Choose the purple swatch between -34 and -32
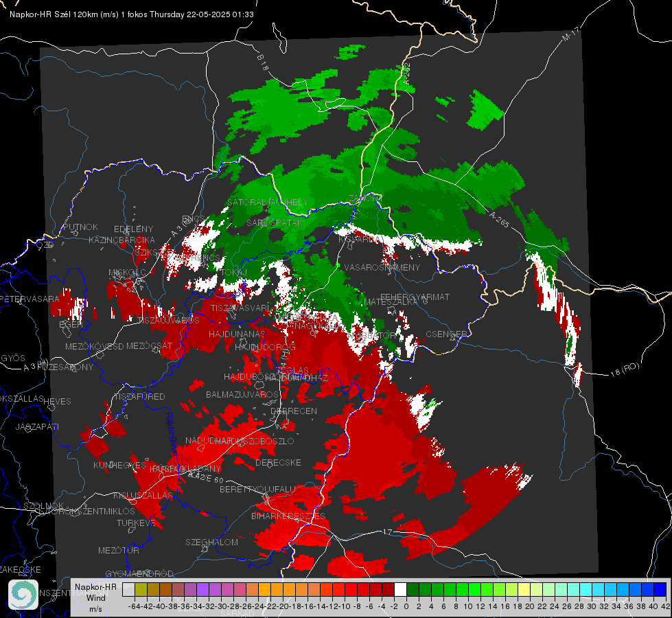This screenshot has height=618, width=672. point(202,589)
